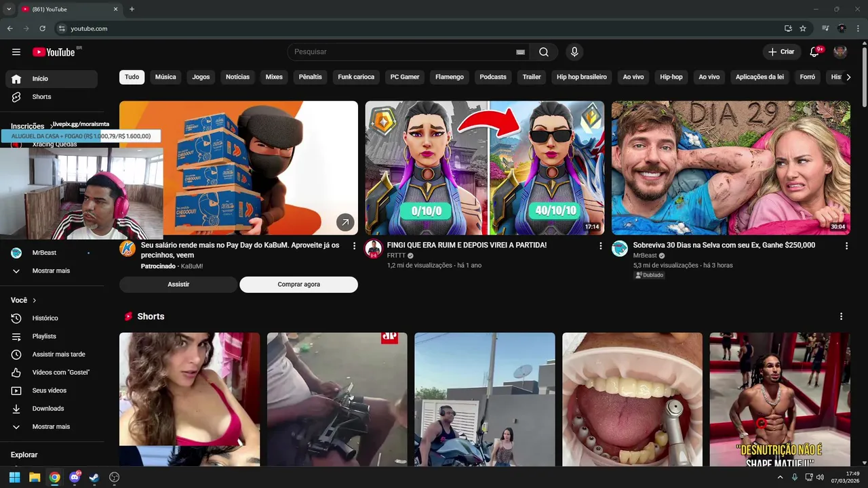868x488 pixels.
Task: Open options for the MrBeast video
Action: pyautogui.click(x=846, y=246)
